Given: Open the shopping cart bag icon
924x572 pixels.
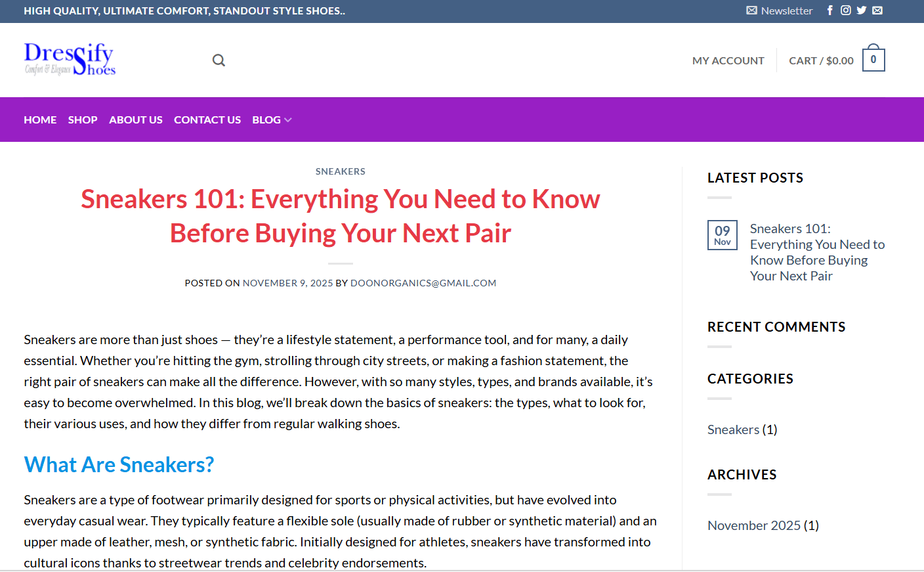Looking at the screenshot, I should pyautogui.click(x=873, y=60).
